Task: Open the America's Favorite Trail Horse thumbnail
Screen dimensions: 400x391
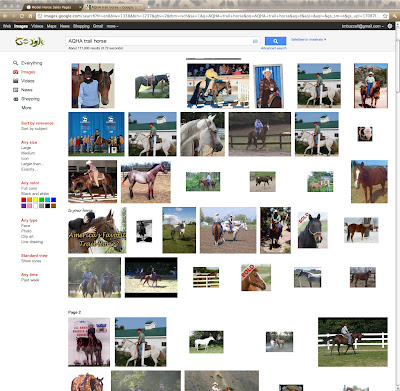Action: tap(97, 230)
